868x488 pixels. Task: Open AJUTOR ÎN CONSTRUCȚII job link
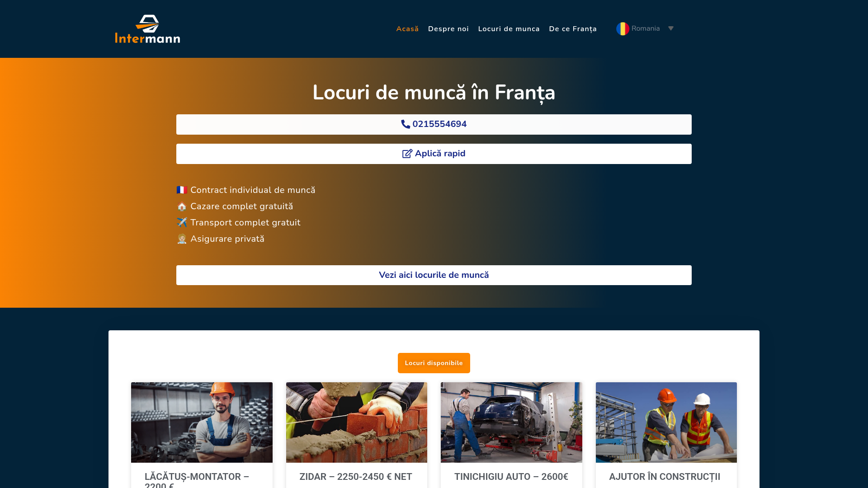click(x=665, y=477)
